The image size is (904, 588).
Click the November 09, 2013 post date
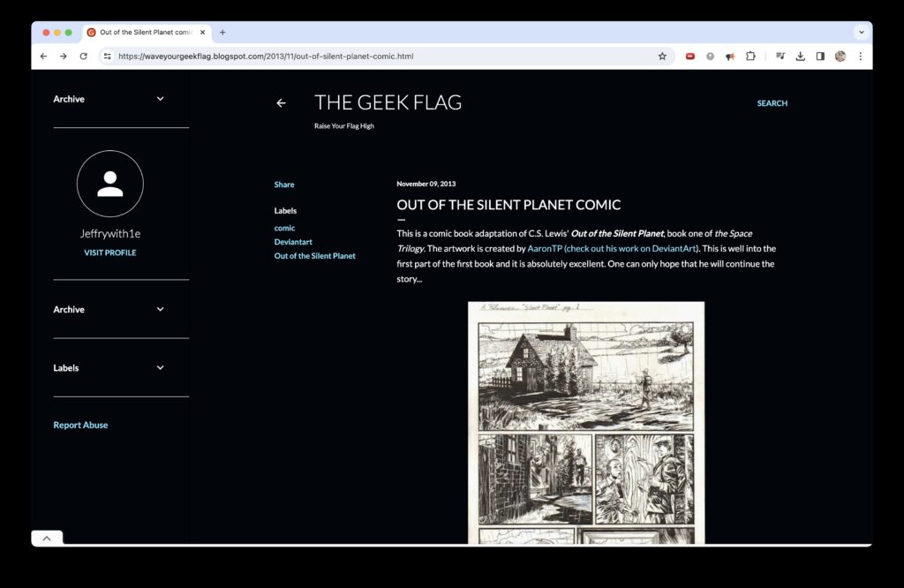426,184
